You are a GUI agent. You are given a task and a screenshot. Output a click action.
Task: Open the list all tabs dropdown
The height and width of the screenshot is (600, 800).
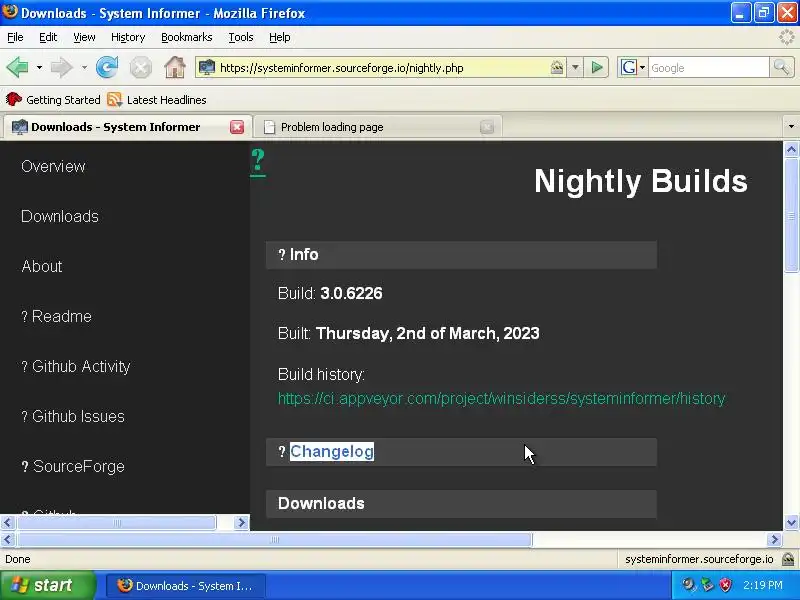point(791,127)
